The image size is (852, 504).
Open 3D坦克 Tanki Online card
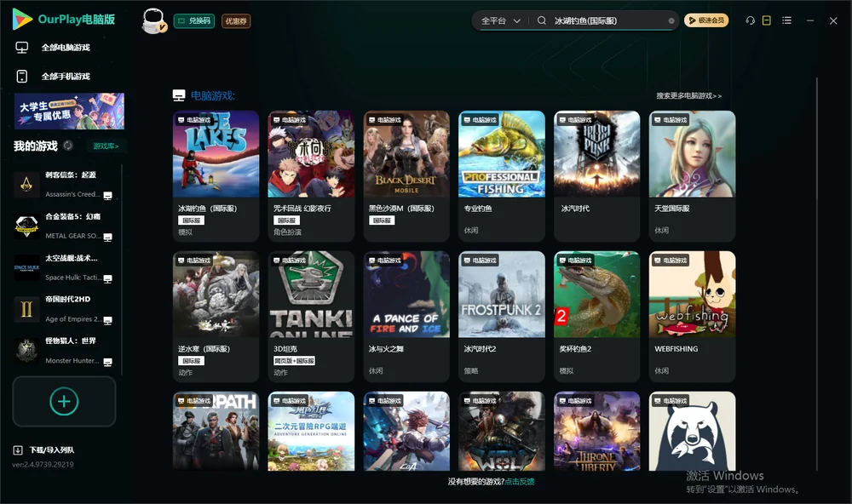(311, 317)
